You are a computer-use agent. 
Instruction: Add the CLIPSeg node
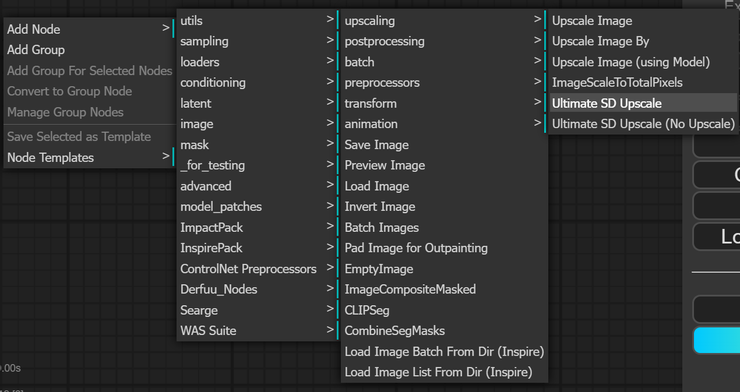click(x=443, y=310)
